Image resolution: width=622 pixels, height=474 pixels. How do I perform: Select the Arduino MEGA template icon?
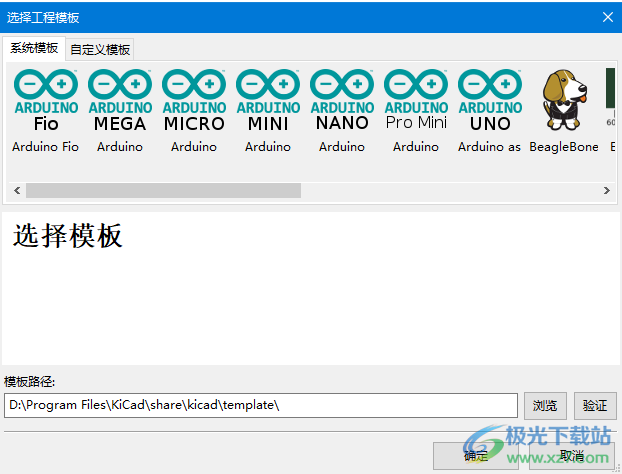point(120,100)
